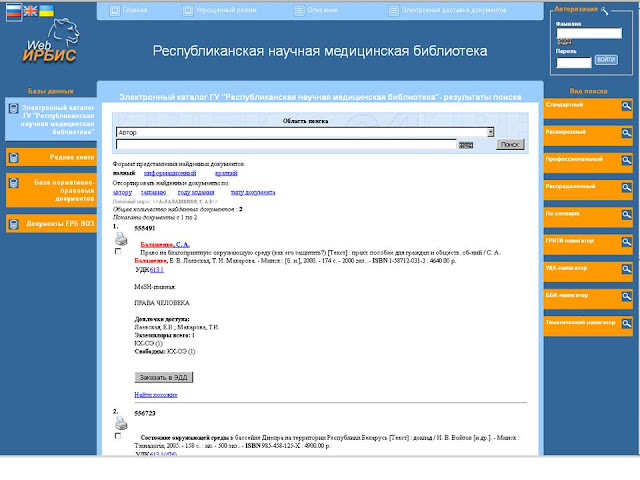Switch to краткий display format
Image resolution: width=640 pixels, height=480 pixels.
click(x=226, y=173)
